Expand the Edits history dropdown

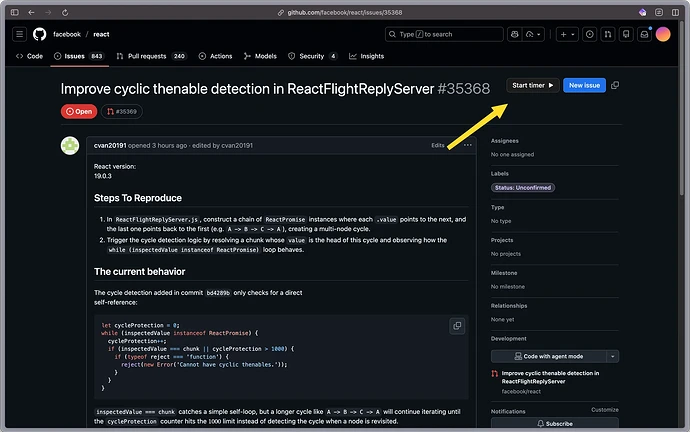coord(438,145)
